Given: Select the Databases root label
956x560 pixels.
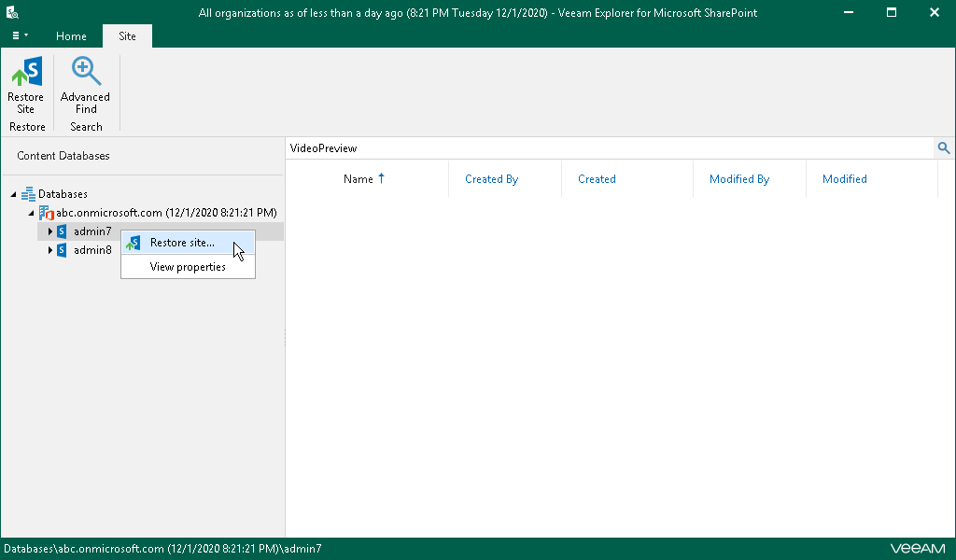Looking at the screenshot, I should point(63,194).
